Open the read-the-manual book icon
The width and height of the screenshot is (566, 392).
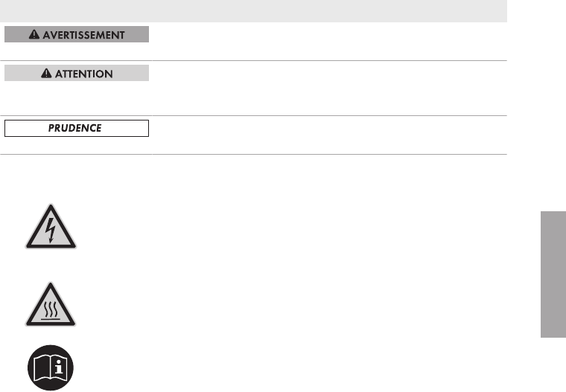[51, 368]
